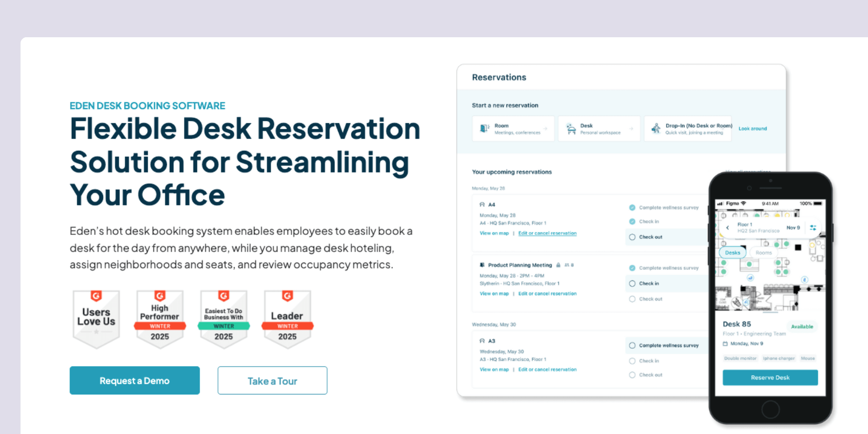Select the Desk personal workspace icon
Image resolution: width=868 pixels, height=434 pixels.
[571, 129]
